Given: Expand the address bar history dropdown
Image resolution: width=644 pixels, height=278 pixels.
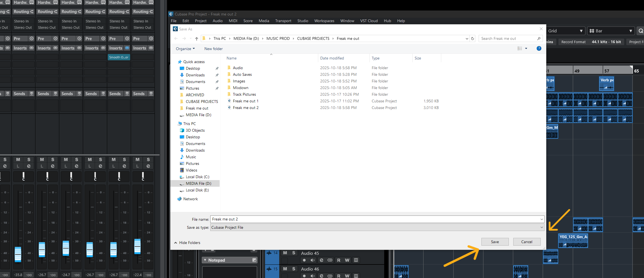Looking at the screenshot, I should point(467,38).
